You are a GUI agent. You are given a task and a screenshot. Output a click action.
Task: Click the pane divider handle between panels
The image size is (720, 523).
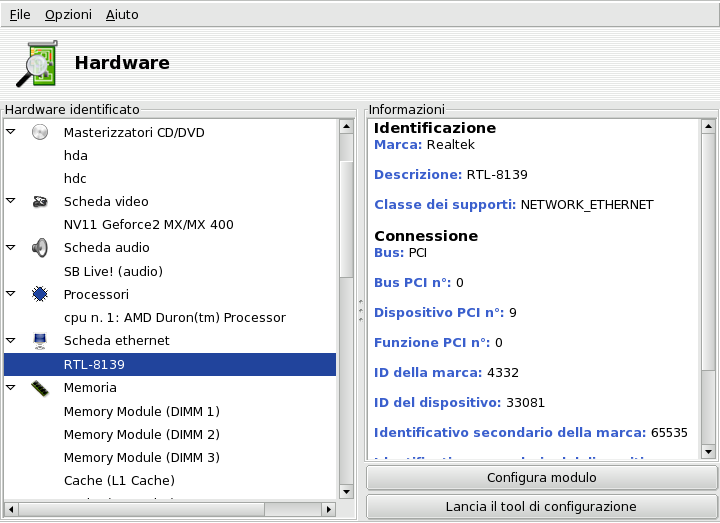point(360,310)
